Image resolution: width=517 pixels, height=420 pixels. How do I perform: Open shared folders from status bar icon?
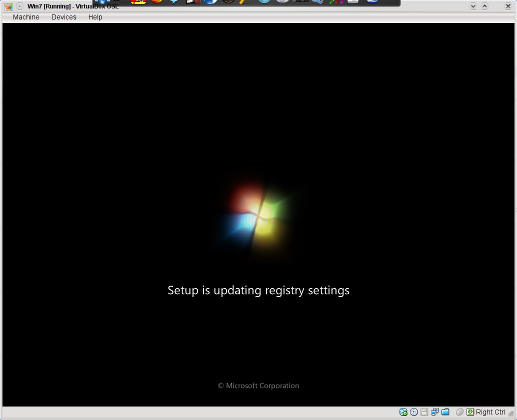pos(445,412)
